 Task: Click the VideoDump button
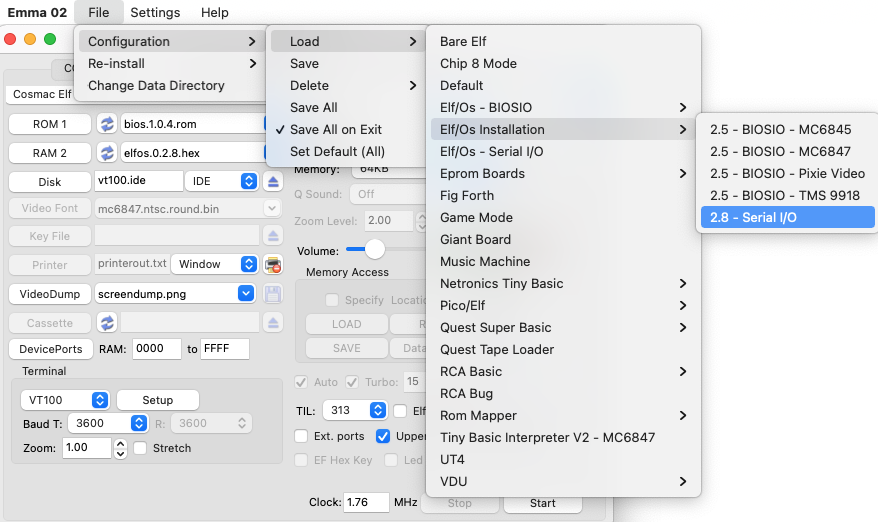[50, 293]
